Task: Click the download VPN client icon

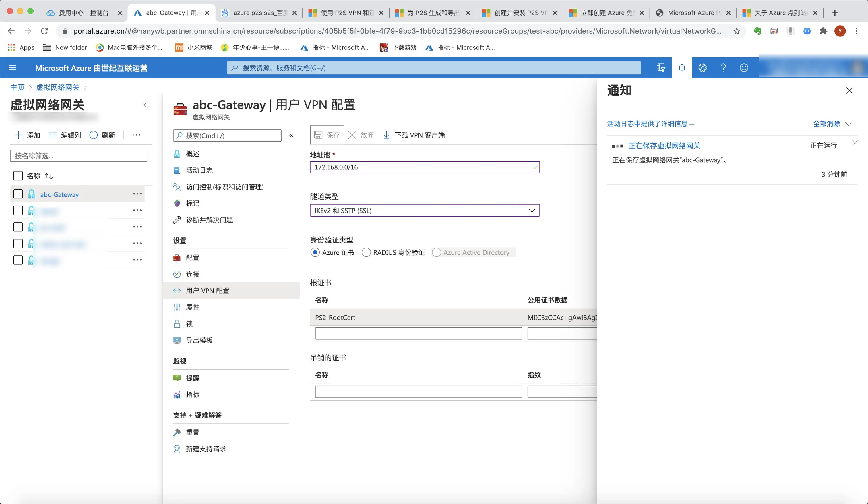Action: point(386,135)
